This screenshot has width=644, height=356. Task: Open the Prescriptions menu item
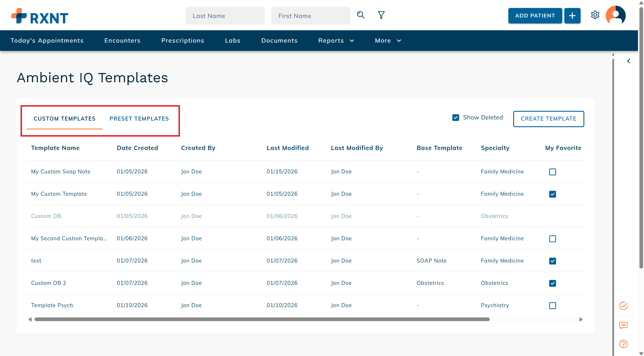coord(182,41)
